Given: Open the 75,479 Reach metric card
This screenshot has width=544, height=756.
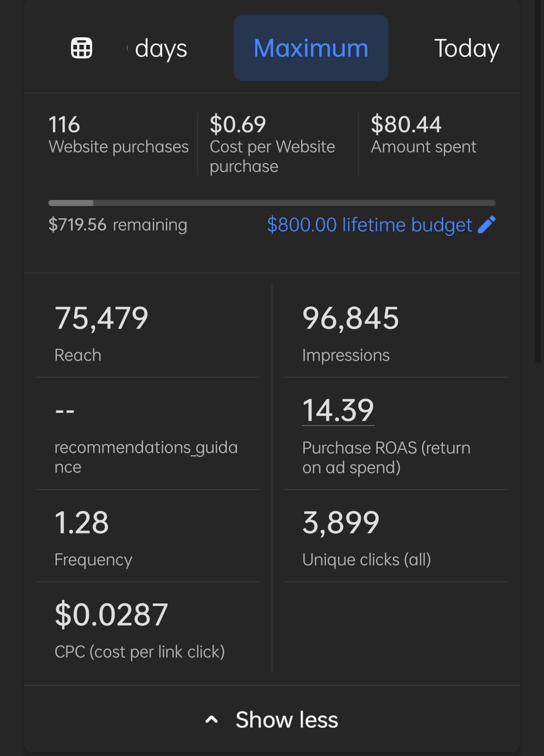Looking at the screenshot, I should pyautogui.click(x=148, y=332).
